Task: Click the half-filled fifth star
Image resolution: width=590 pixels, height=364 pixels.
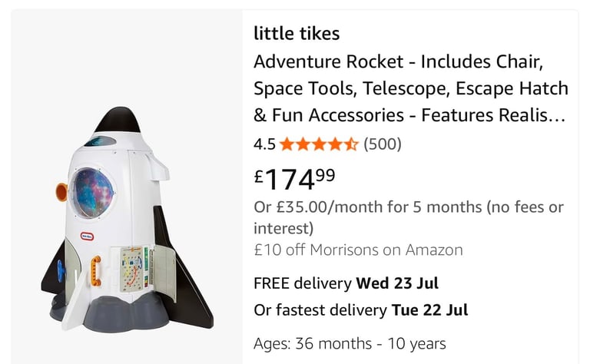Action: pos(351,144)
